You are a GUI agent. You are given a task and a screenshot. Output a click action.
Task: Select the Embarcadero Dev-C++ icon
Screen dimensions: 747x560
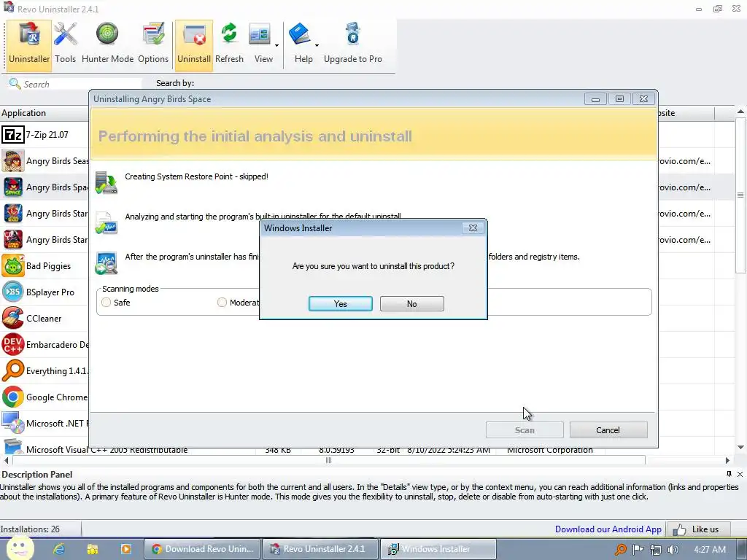[13, 344]
